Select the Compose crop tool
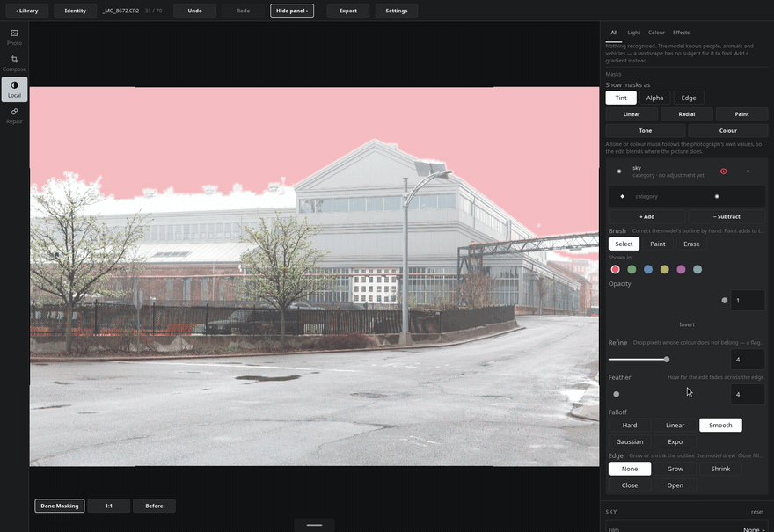The image size is (774, 532). pyautogui.click(x=14, y=63)
